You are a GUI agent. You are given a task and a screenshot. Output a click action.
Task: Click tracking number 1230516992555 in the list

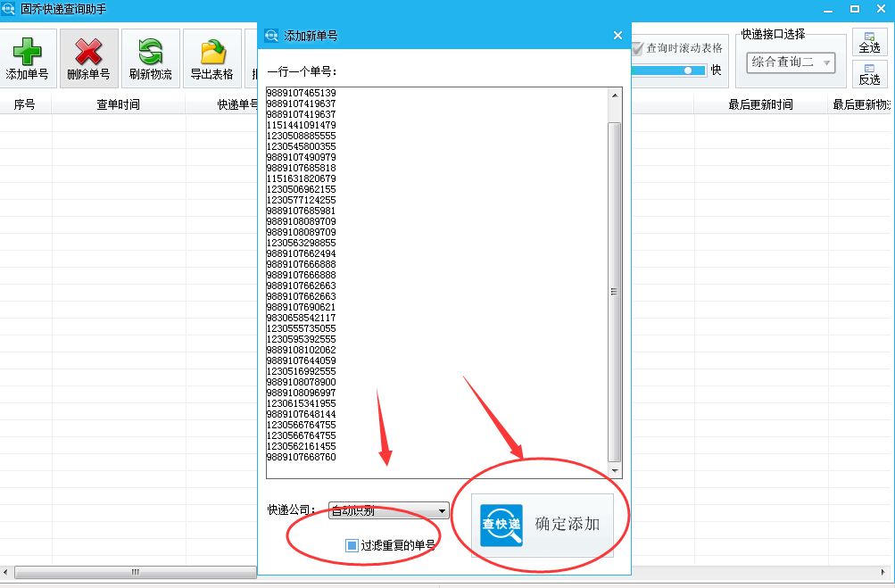click(302, 371)
